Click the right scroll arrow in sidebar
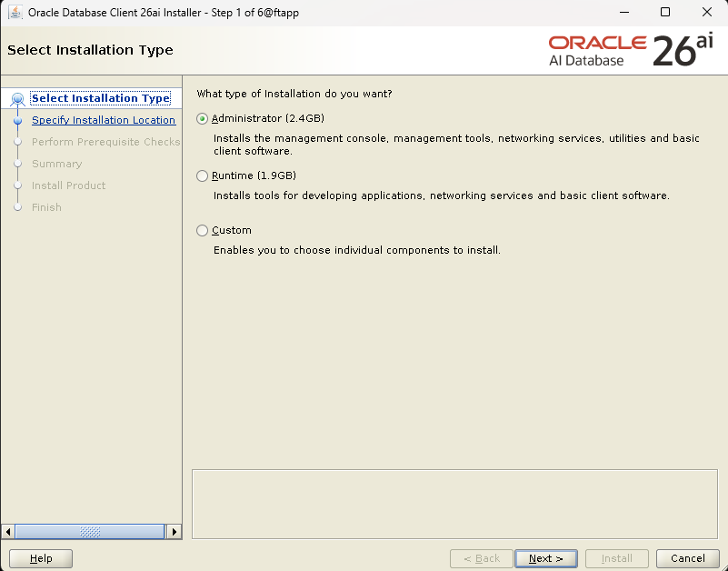This screenshot has height=571, width=728. pyautogui.click(x=175, y=532)
